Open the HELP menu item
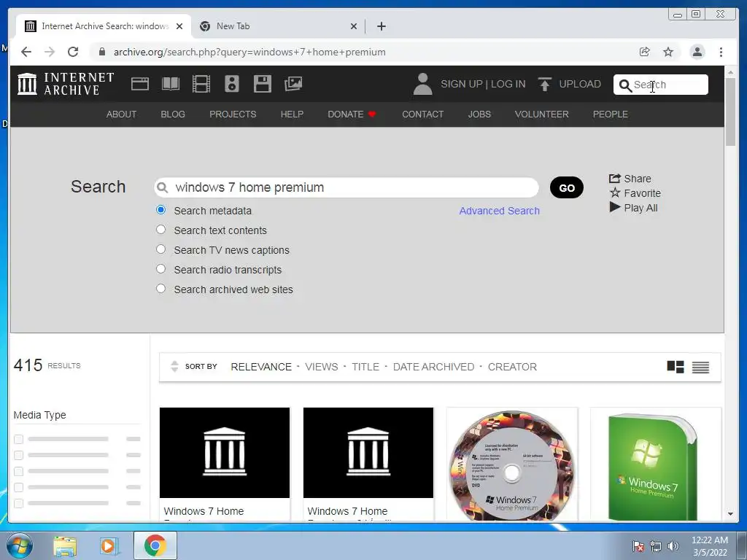The width and height of the screenshot is (747, 560). (292, 114)
